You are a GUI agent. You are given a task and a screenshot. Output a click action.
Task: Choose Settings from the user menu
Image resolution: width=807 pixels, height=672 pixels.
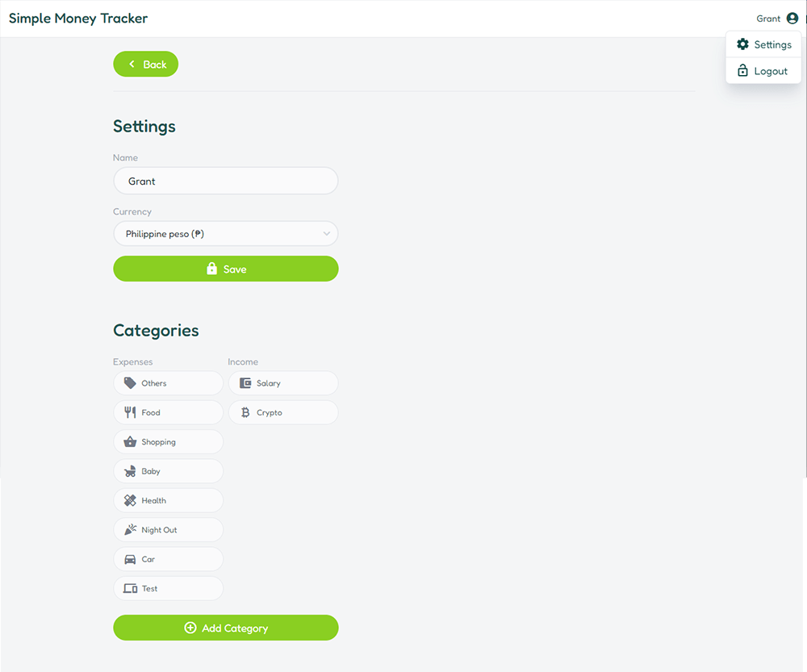pos(763,44)
